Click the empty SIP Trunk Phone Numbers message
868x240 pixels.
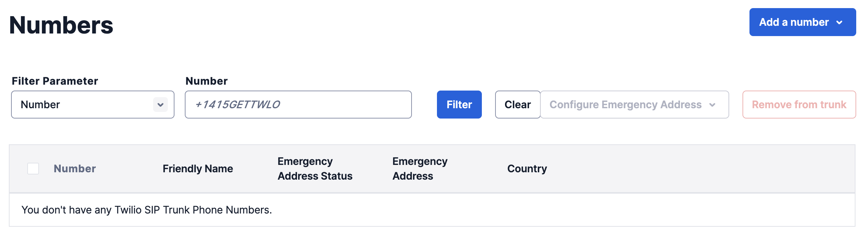pos(147,210)
